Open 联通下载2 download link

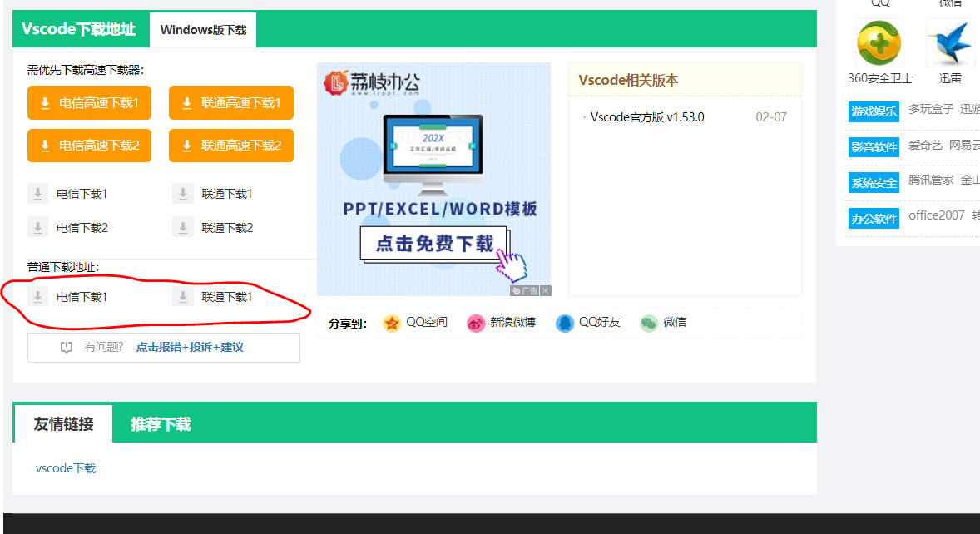(x=227, y=228)
